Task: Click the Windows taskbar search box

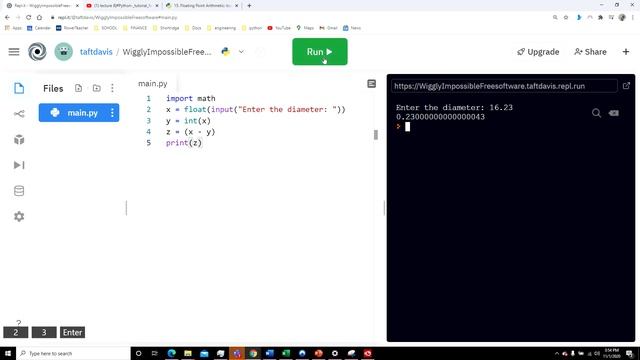Action: click(73, 353)
